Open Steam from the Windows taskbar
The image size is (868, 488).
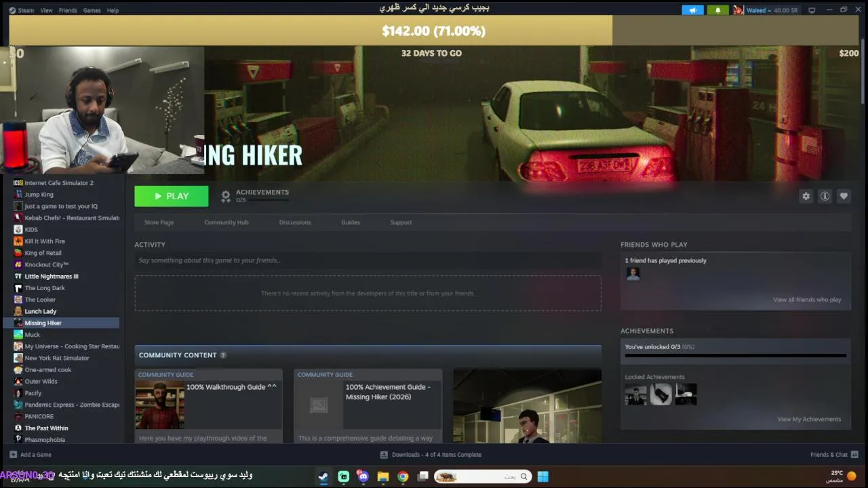(323, 476)
